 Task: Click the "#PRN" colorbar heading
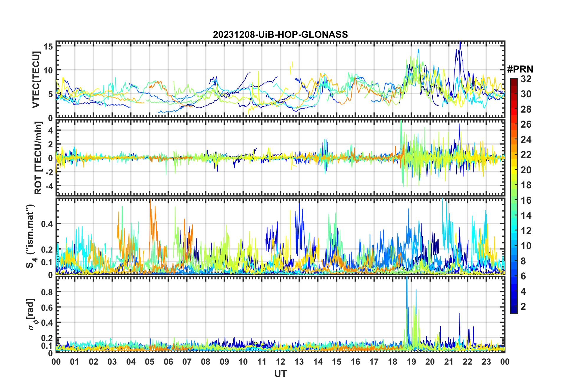point(520,69)
